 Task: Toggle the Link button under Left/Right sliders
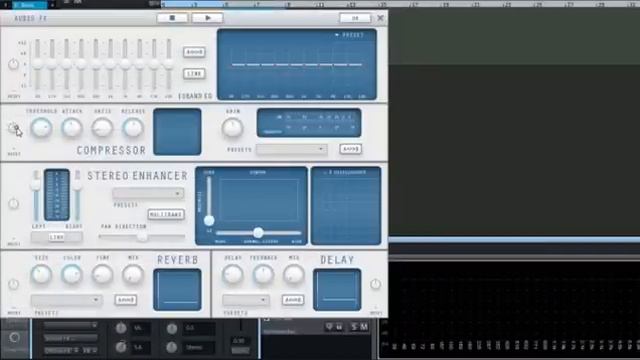(57, 237)
